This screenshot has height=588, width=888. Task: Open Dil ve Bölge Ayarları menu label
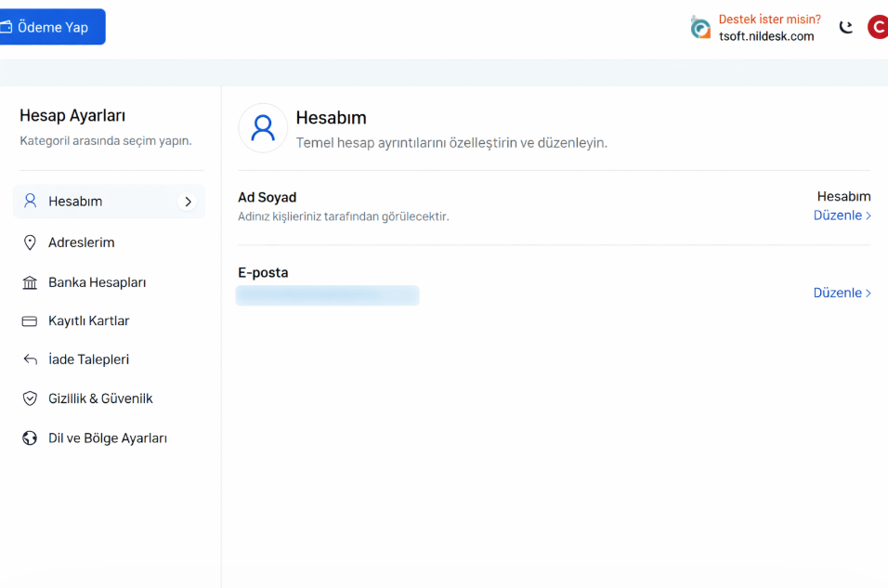(x=108, y=438)
